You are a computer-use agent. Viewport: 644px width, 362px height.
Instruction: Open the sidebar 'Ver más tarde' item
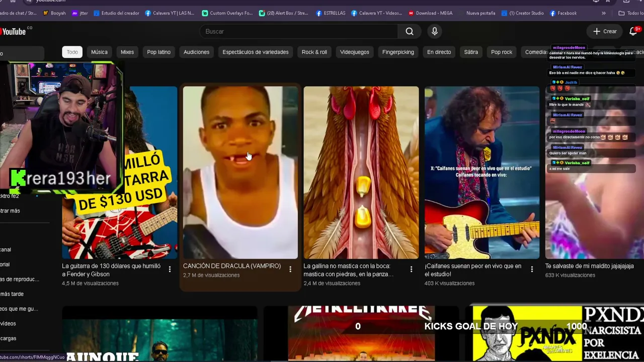tap(12, 294)
